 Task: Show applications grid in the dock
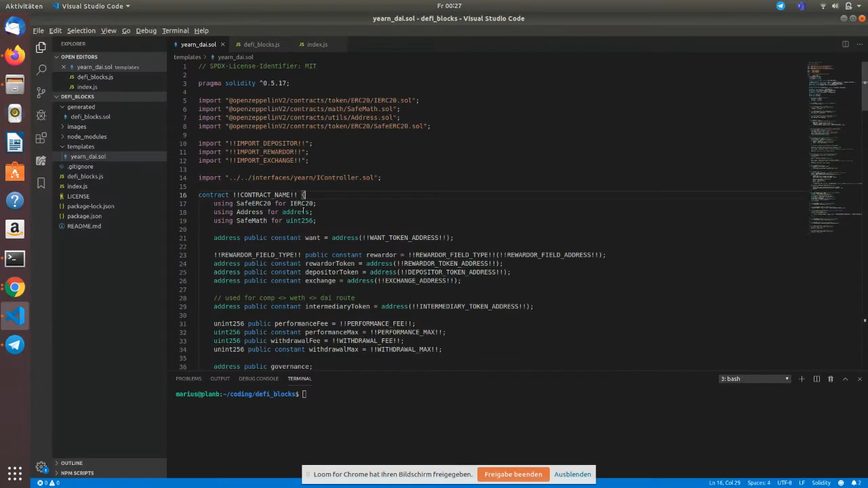coord(15,472)
